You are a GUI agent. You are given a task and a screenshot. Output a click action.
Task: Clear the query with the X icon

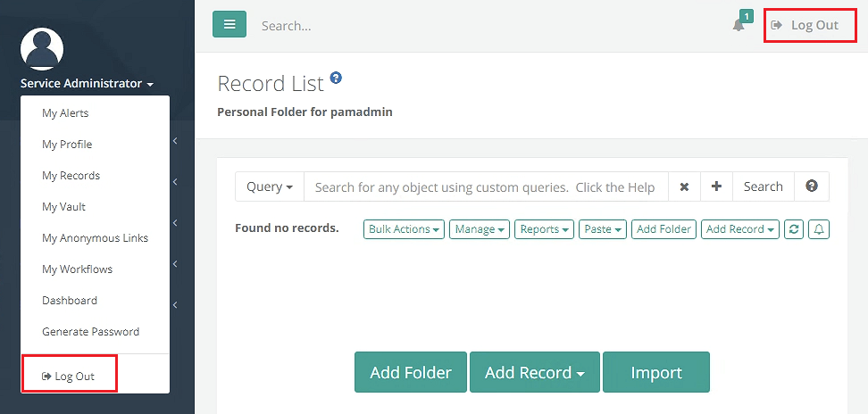[684, 187]
